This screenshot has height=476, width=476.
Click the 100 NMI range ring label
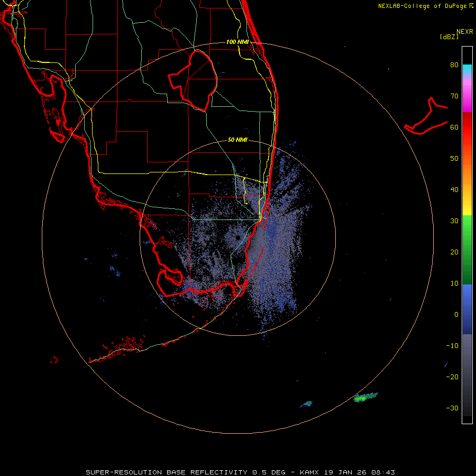pos(237,42)
